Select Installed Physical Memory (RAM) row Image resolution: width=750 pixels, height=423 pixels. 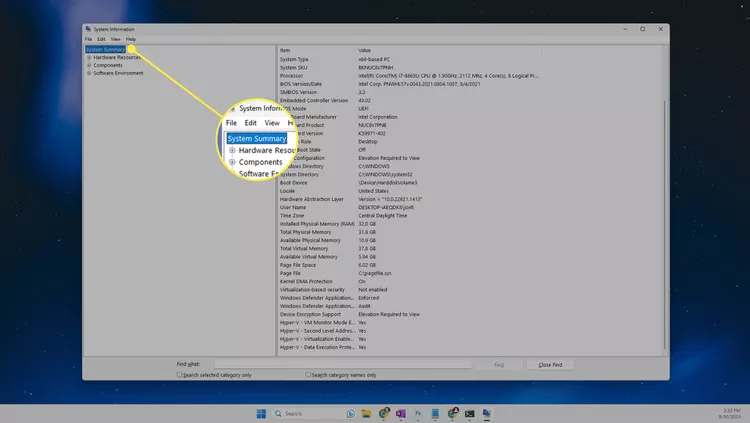click(471, 224)
